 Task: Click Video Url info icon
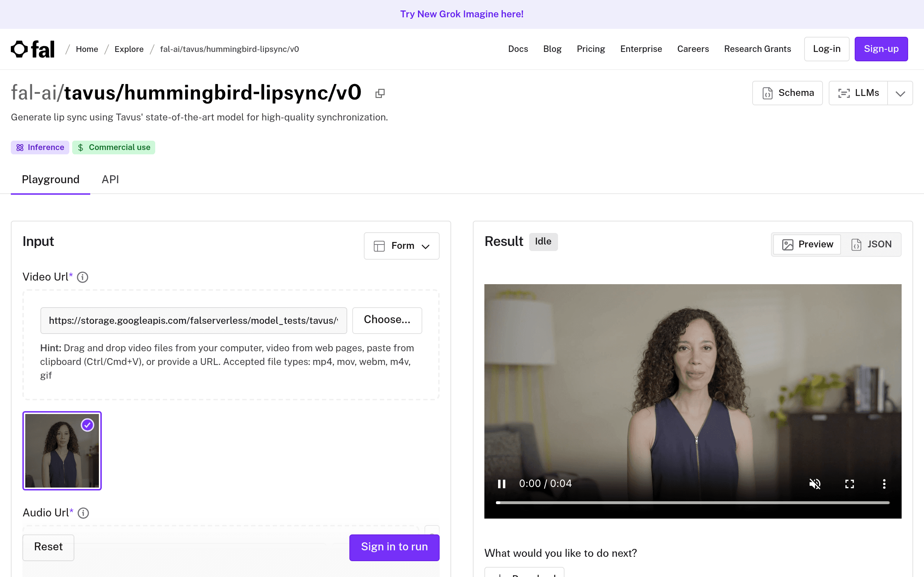click(82, 277)
